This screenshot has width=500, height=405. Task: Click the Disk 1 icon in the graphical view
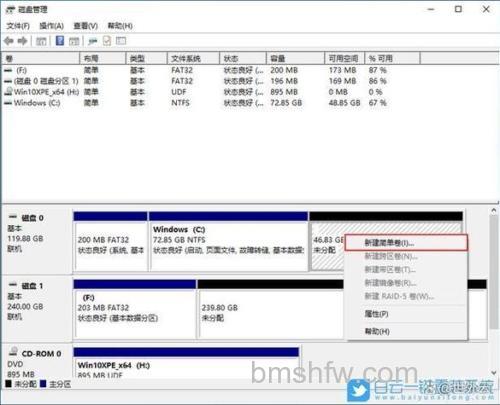[x=13, y=284]
